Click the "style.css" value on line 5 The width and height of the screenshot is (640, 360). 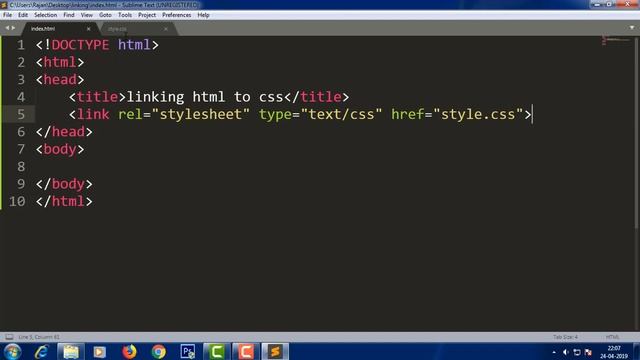478,115
